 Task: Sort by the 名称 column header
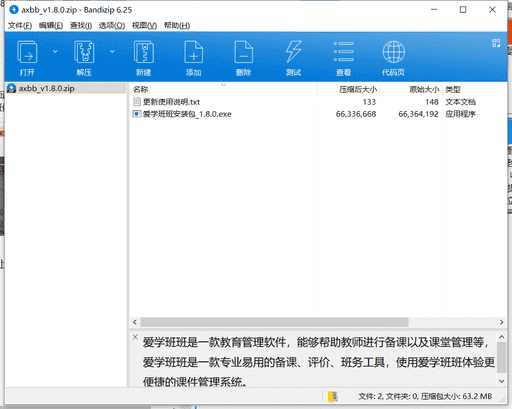[223, 89]
